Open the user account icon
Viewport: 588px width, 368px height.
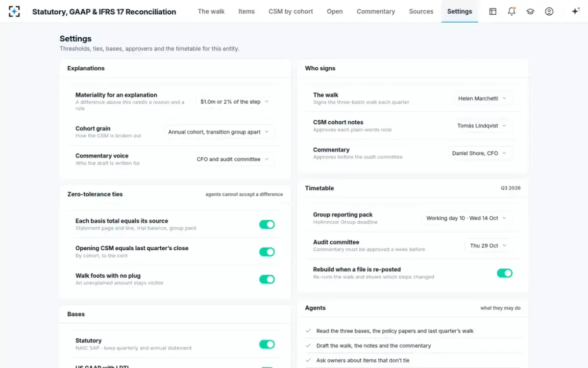[x=549, y=11]
